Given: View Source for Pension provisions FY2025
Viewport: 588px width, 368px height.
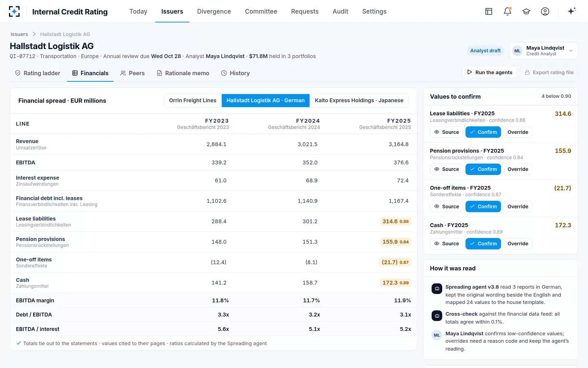Looking at the screenshot, I should coord(446,169).
